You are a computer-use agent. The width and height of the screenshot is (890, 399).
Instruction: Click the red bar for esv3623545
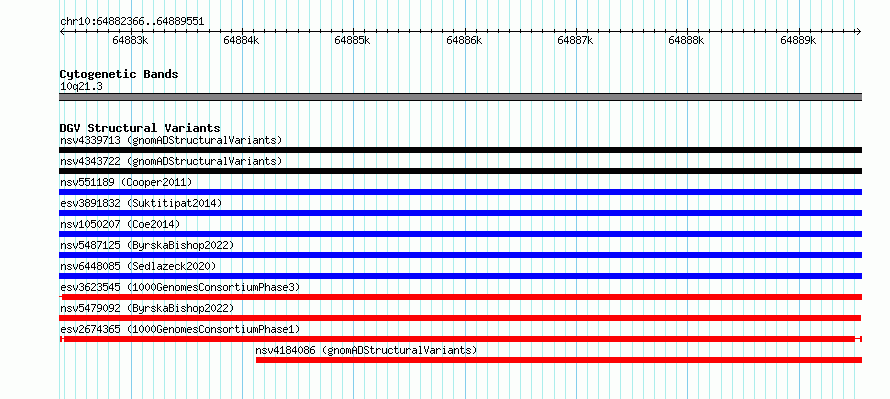[460, 297]
